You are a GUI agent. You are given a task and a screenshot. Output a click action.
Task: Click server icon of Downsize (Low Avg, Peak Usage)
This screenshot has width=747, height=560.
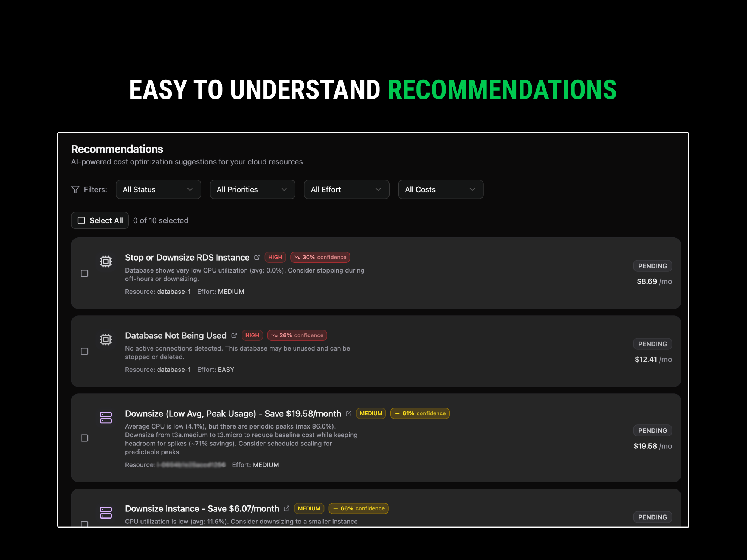[x=106, y=417]
